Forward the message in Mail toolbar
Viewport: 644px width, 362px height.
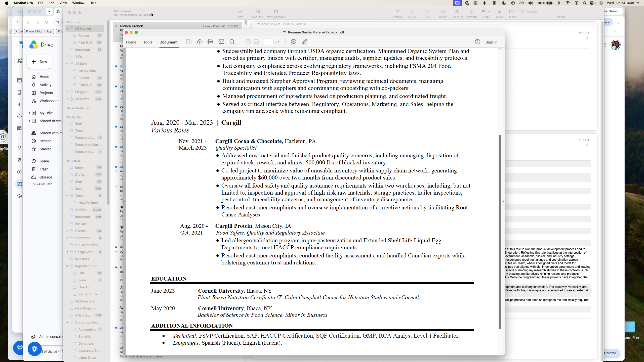(x=471, y=14)
